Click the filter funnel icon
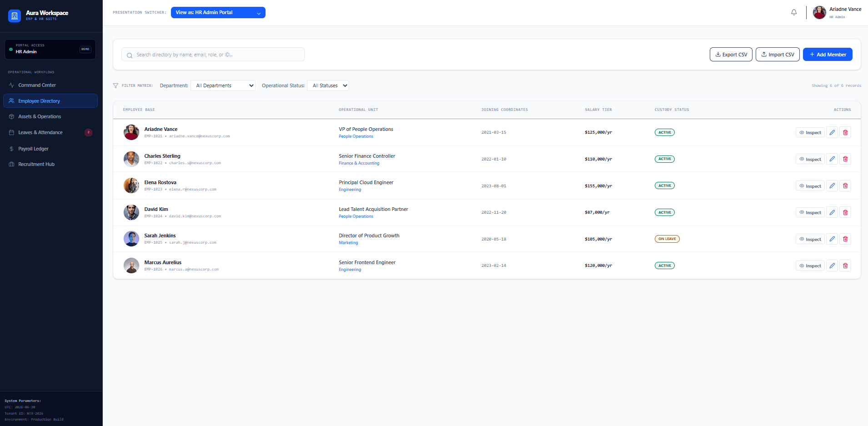Viewport: 868px width, 426px height. click(x=115, y=85)
